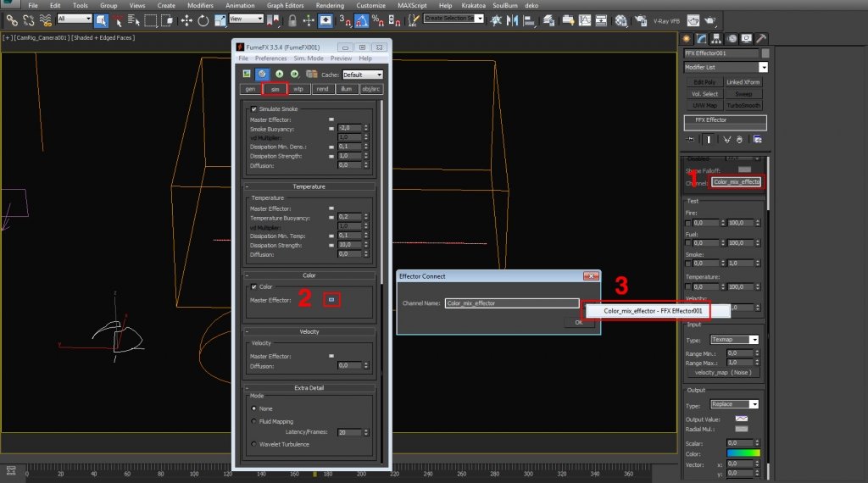Open the Rendering menu
The height and width of the screenshot is (483, 868).
click(x=330, y=6)
